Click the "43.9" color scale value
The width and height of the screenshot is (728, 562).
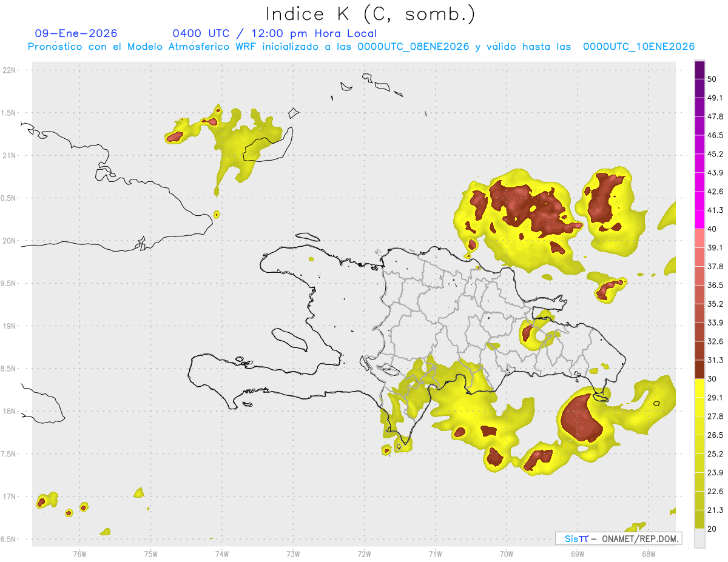[715, 173]
